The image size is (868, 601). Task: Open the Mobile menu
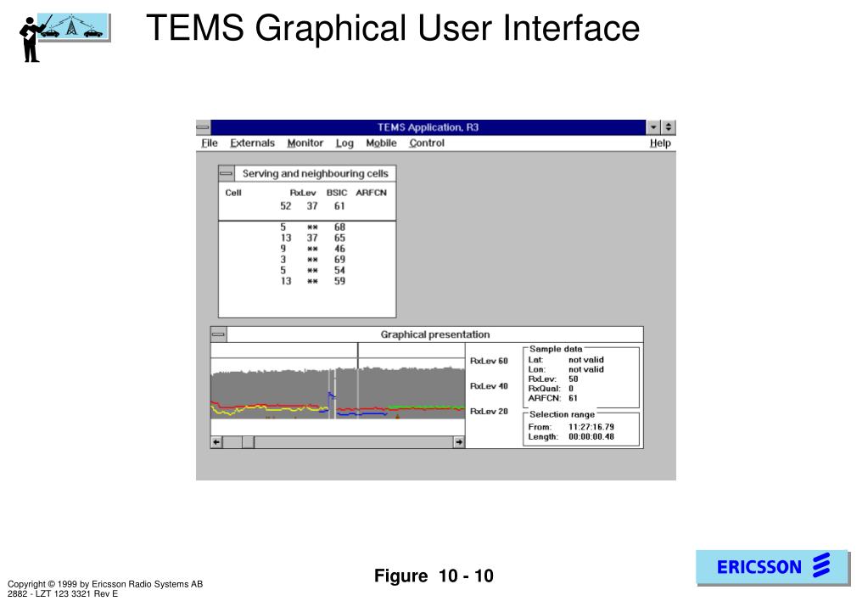pyautogui.click(x=382, y=143)
